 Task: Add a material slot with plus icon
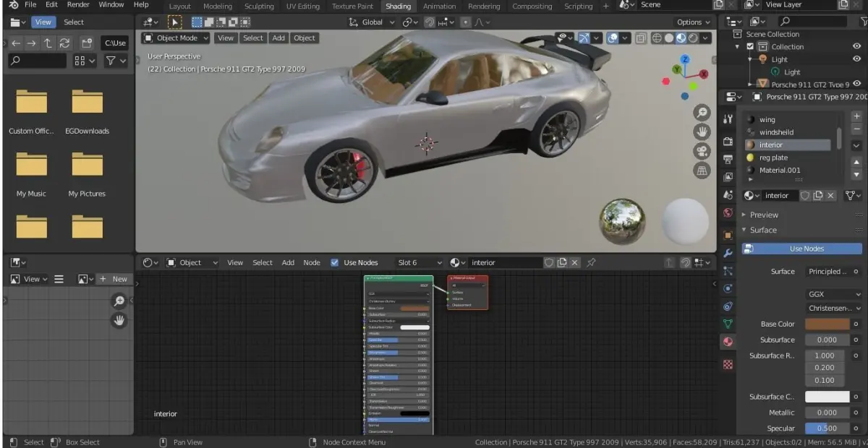tap(856, 116)
